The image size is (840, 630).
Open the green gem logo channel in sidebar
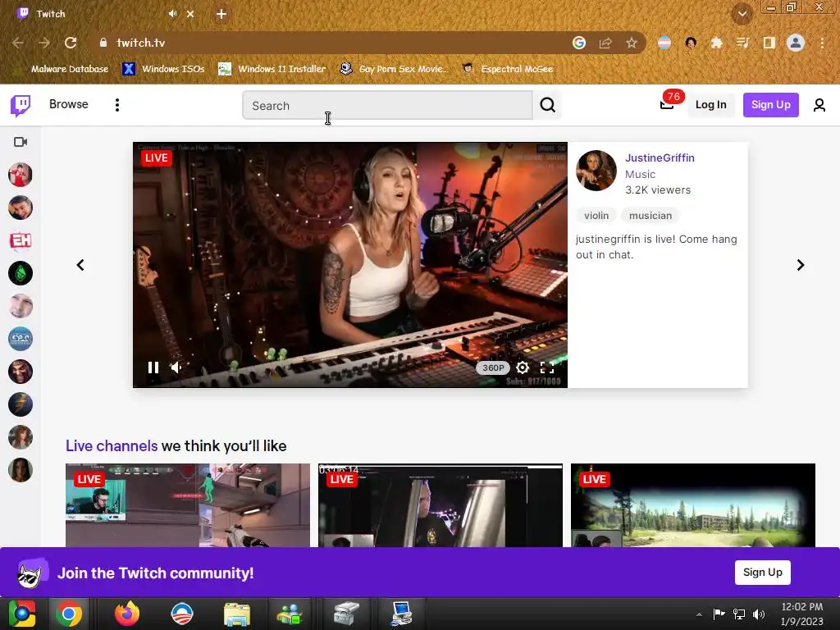[x=21, y=273]
